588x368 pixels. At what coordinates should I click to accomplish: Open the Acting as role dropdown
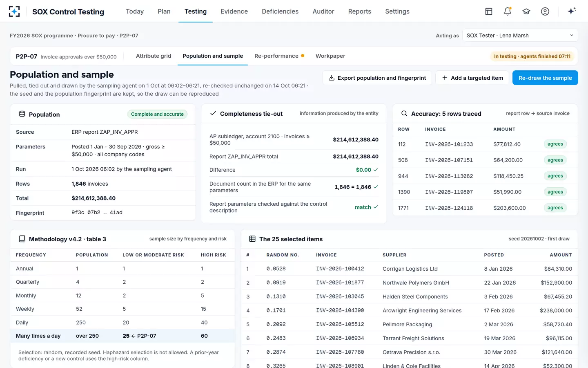tap(520, 36)
